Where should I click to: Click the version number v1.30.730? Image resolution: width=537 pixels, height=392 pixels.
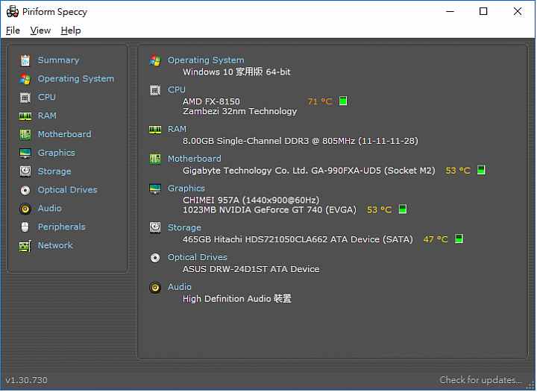click(x=26, y=380)
